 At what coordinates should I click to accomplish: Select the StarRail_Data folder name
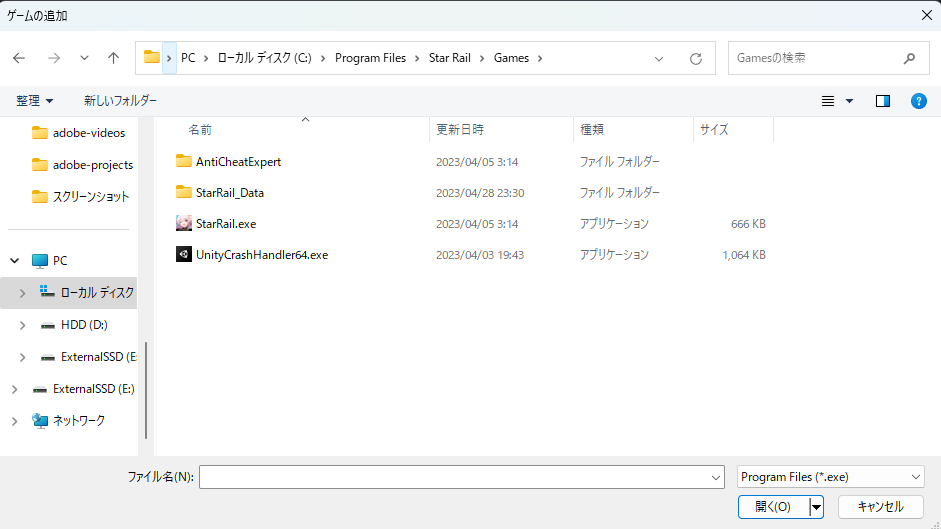pos(230,193)
